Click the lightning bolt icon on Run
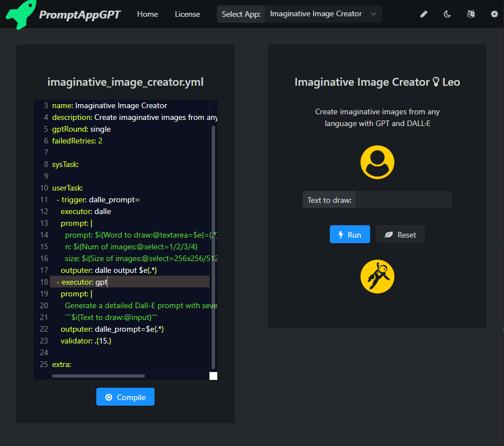This screenshot has width=504, height=446. [x=340, y=235]
